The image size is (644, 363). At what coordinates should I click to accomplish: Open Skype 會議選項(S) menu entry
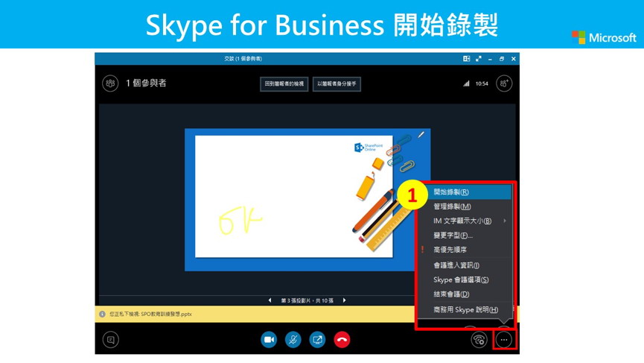465,280
